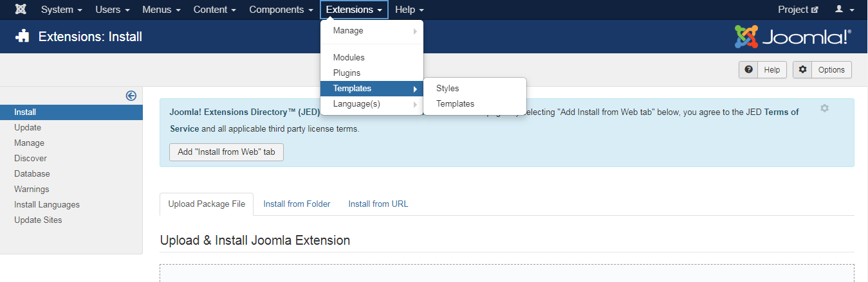Click the Options toolbar button
Viewport: 868px width, 282px height.
[x=822, y=70]
